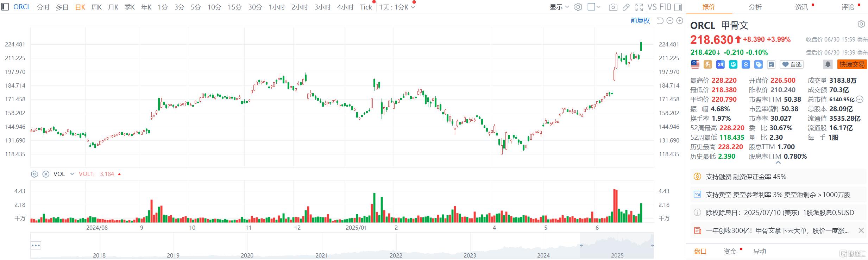This screenshot has width=868, height=260.
Task: Open the 报价 quote tab
Action: coord(709,7)
